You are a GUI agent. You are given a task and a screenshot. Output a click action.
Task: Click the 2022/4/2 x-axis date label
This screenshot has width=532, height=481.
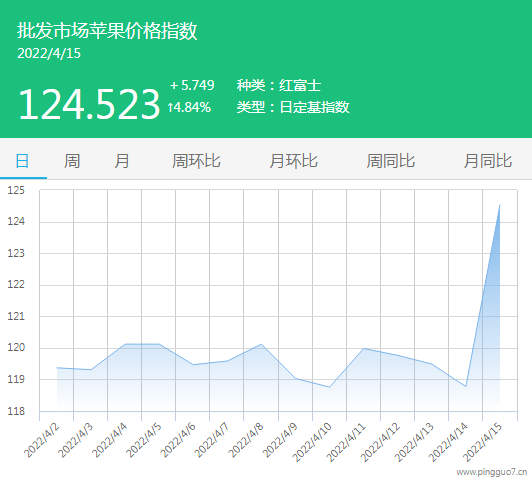pyautogui.click(x=42, y=440)
